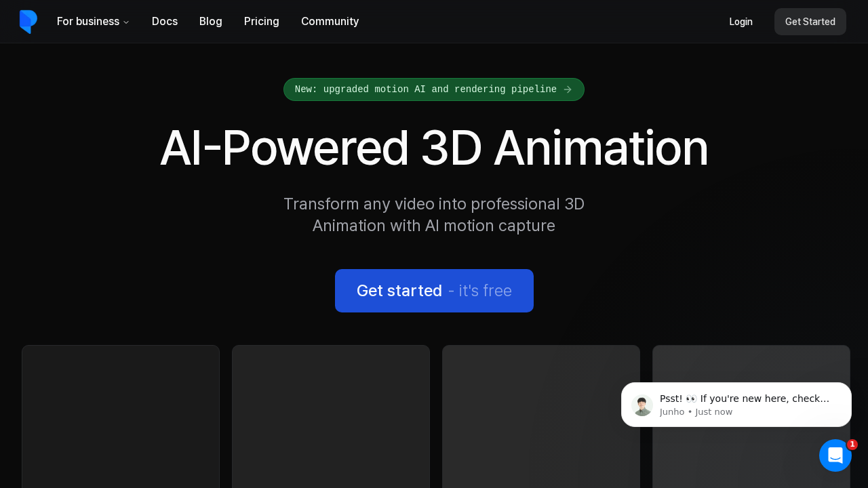Screen dimensions: 868x488
Task: Open the new motion AI announcement banner
Action: (x=434, y=89)
